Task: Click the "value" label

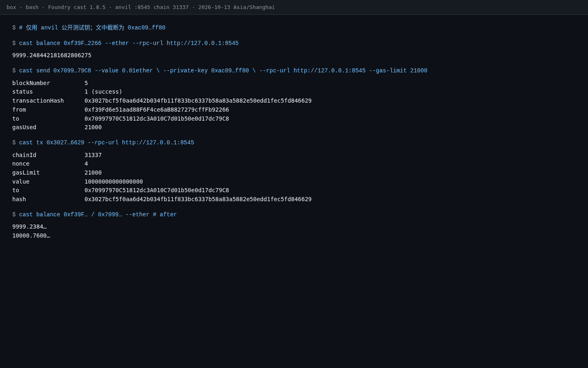Action: pyautogui.click(x=21, y=182)
